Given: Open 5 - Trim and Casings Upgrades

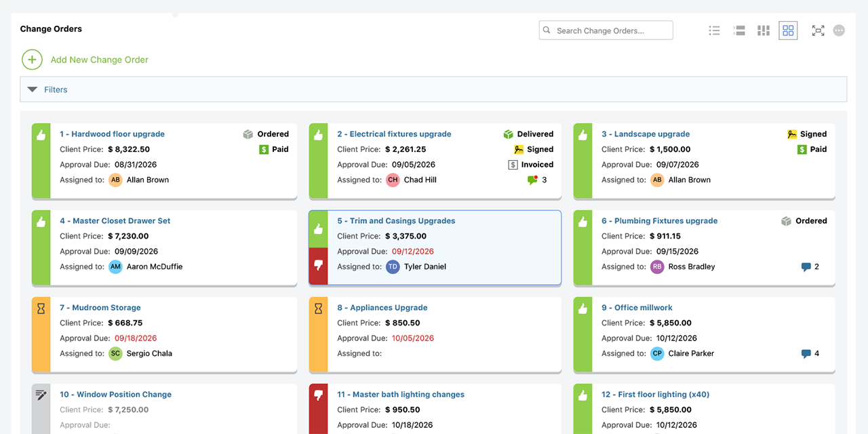Looking at the screenshot, I should [x=396, y=221].
